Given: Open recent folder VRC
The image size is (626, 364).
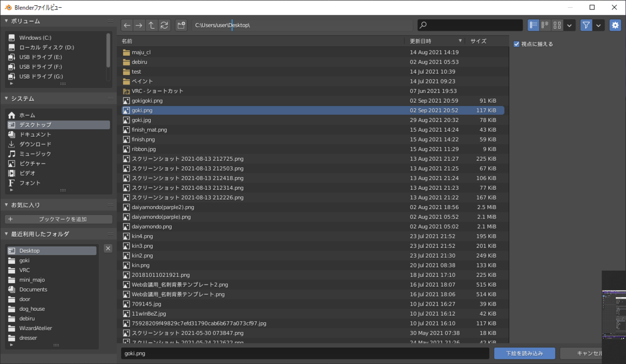Looking at the screenshot, I should coord(52,270).
